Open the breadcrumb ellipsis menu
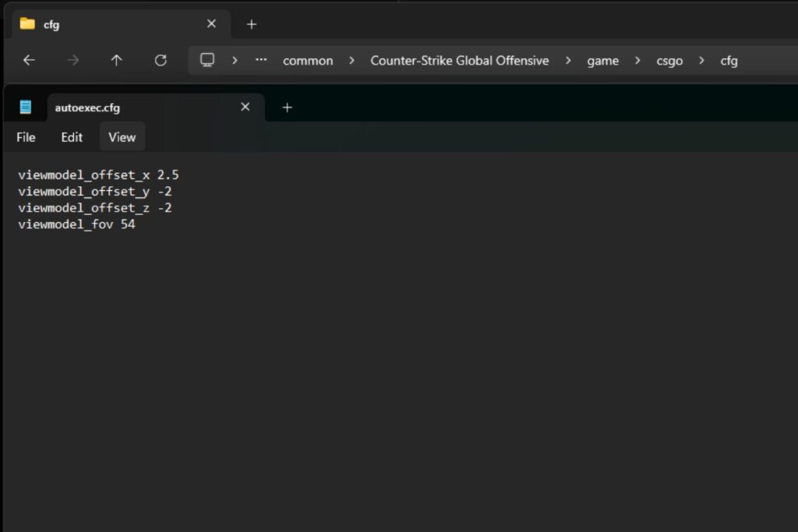Image resolution: width=798 pixels, height=532 pixels. (260, 60)
